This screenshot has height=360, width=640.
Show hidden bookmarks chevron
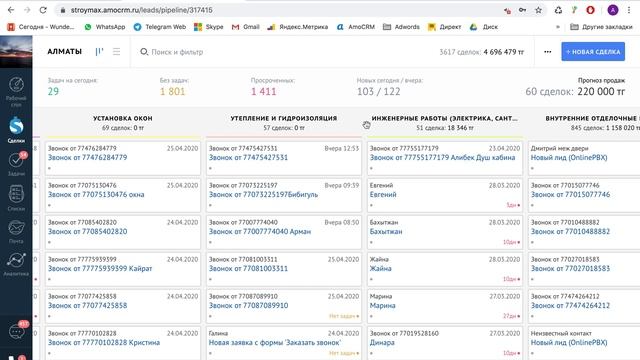pyautogui.click(x=558, y=27)
